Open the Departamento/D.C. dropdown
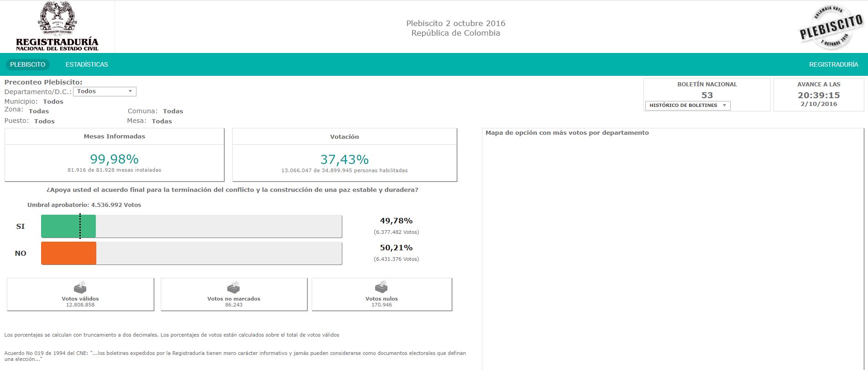868x370 pixels. [105, 91]
